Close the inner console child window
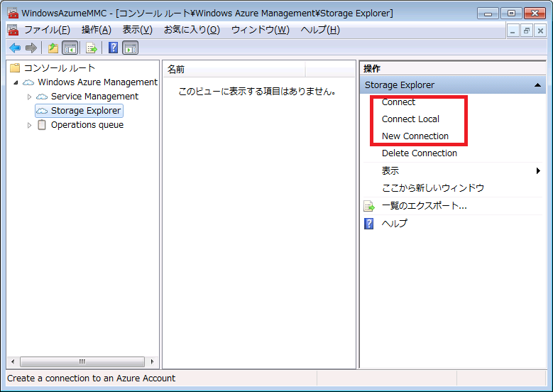The width and height of the screenshot is (553, 392). [540, 31]
